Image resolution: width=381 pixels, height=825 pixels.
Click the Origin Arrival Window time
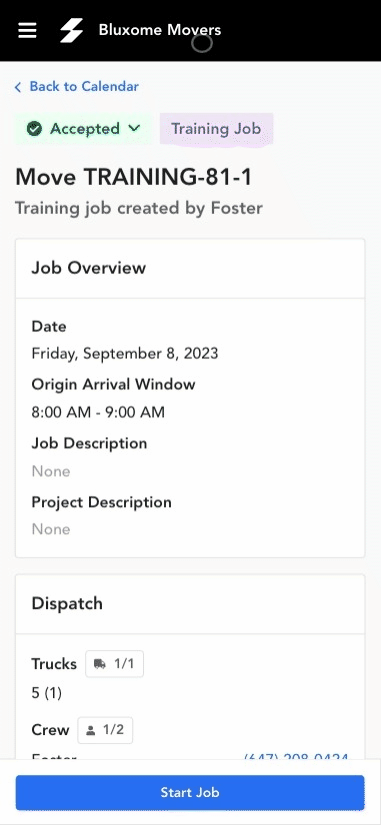coord(98,412)
